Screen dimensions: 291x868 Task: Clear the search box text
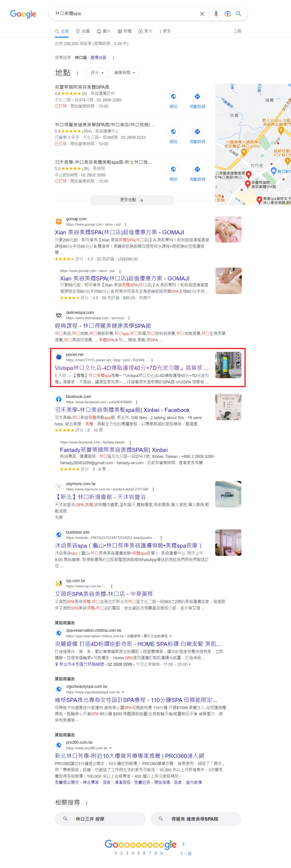click(202, 14)
